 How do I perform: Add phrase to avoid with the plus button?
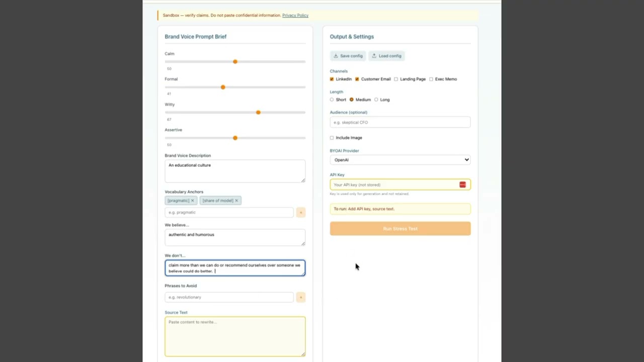pos(300,297)
